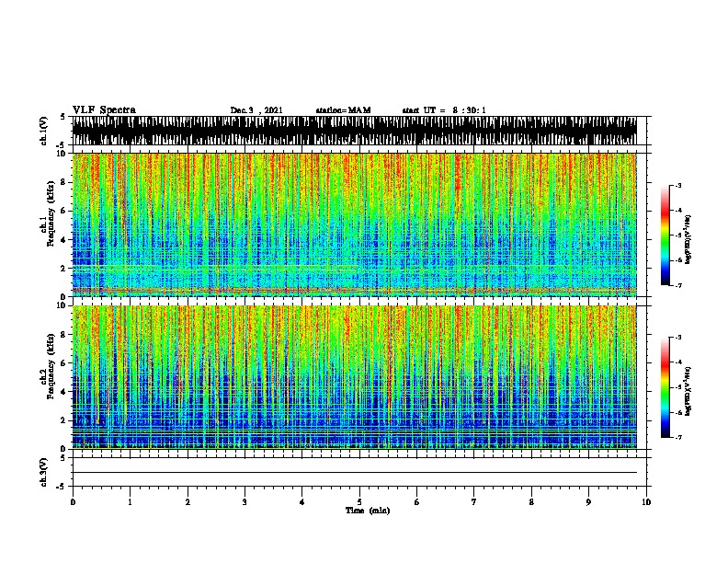Click the ch.1(V) waveform strip at top
The width and height of the screenshot is (728, 563).
click(354, 131)
